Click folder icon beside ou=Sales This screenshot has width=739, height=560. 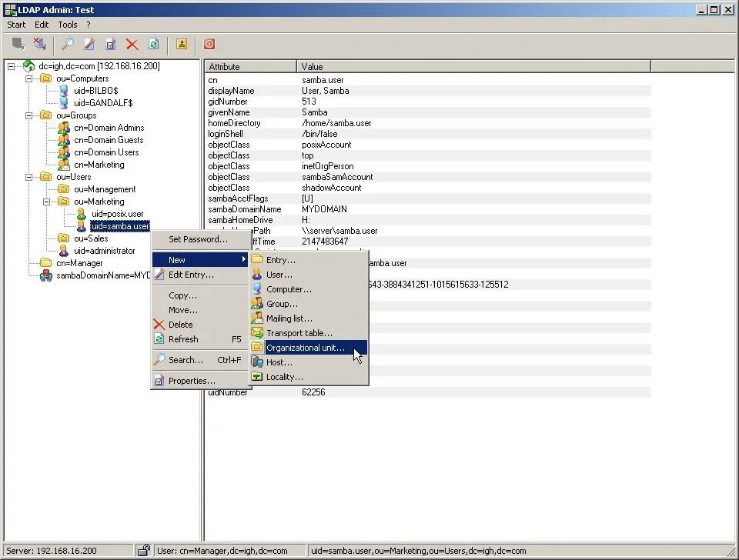coord(64,238)
